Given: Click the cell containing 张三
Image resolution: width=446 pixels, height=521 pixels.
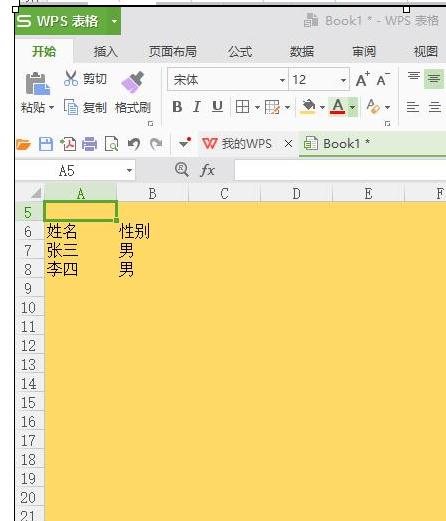Looking at the screenshot, I should point(81,250).
